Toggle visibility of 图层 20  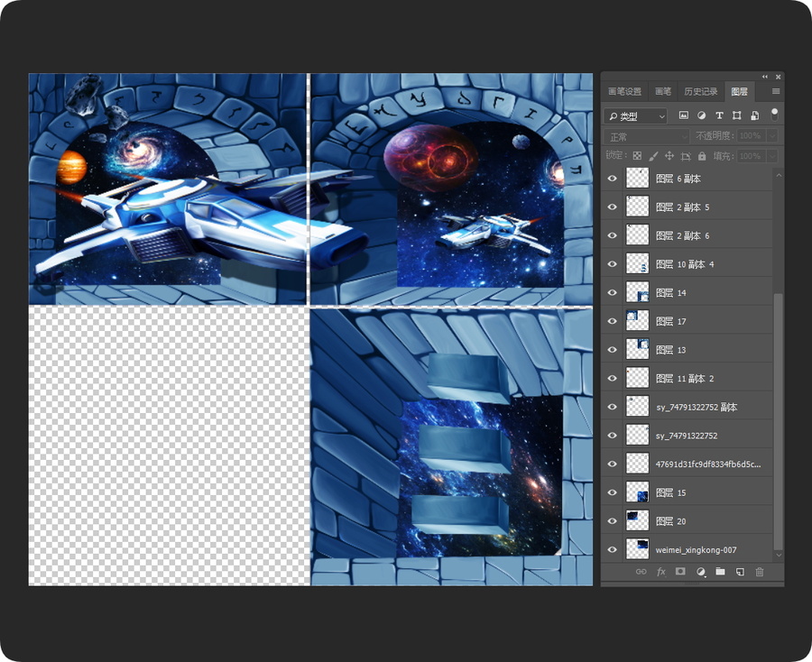click(612, 521)
